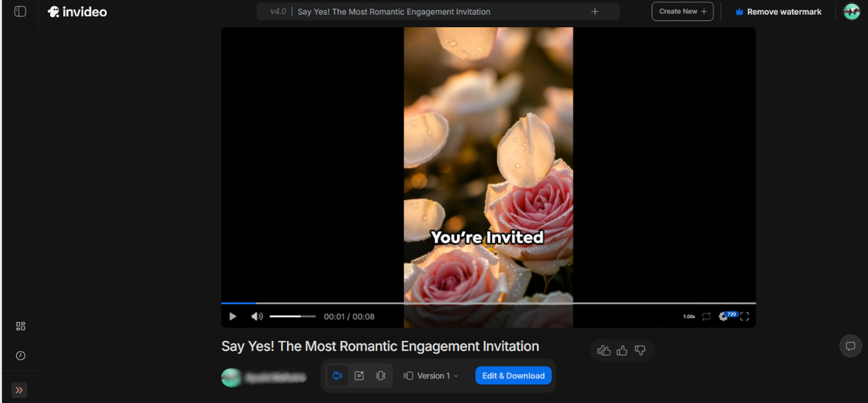This screenshot has width=868, height=403.
Task: Toggle loop playback on the video player
Action: [706, 316]
